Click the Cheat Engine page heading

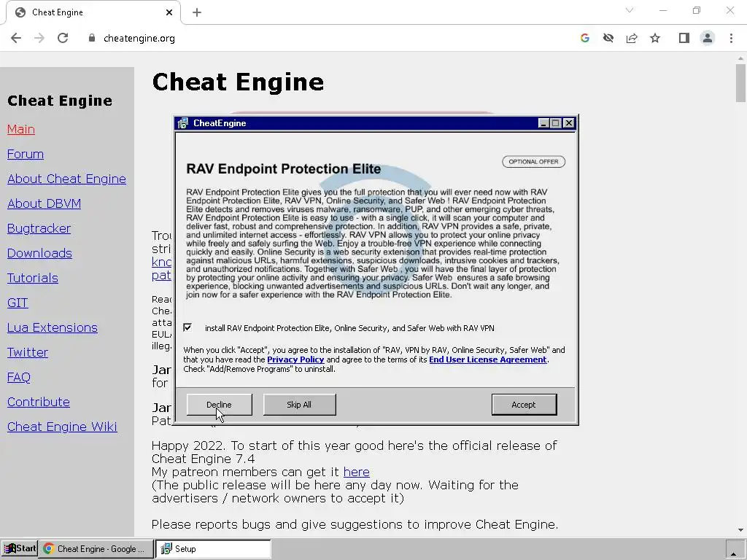(238, 82)
